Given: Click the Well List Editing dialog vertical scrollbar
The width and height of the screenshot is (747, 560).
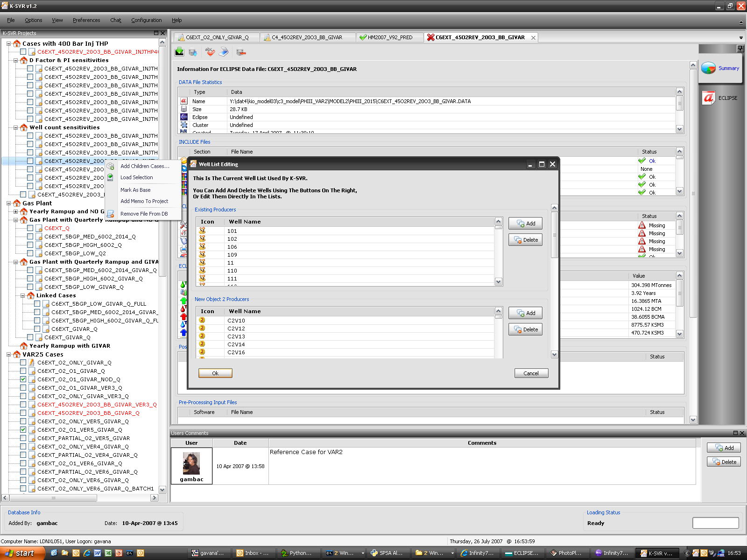Looking at the screenshot, I should [554, 280].
